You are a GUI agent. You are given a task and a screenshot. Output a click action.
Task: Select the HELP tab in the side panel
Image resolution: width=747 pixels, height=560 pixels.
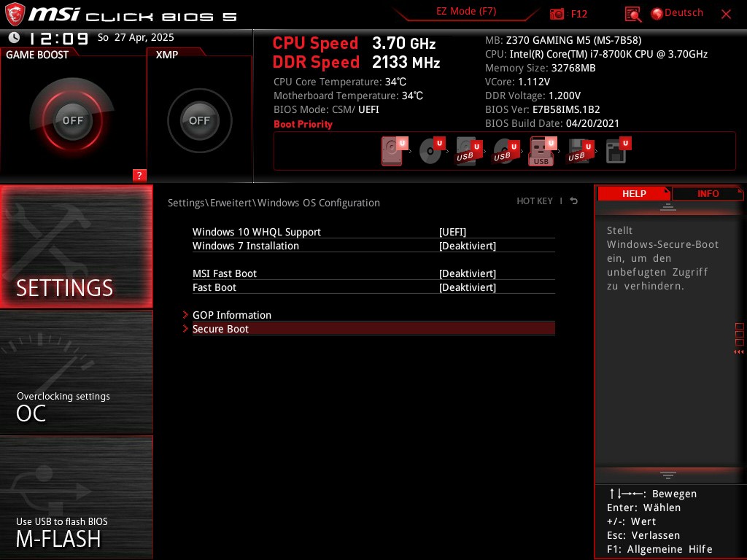tap(634, 193)
